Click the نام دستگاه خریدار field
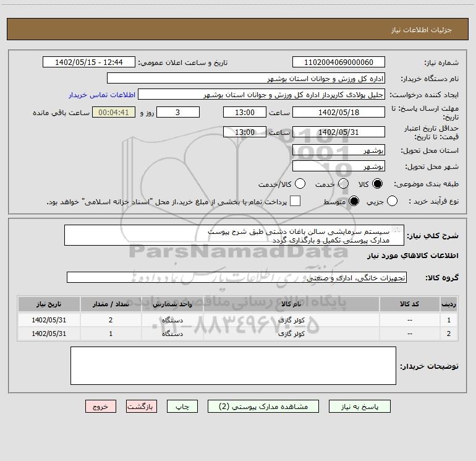 [246, 78]
